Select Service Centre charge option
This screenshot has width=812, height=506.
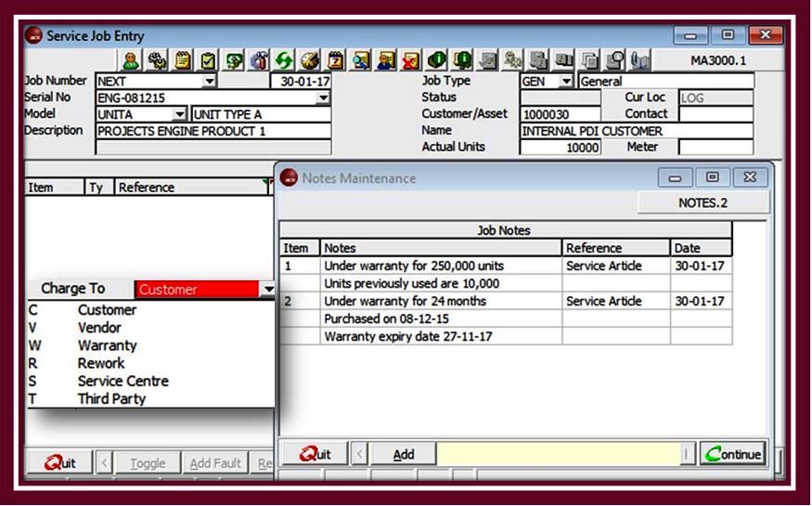point(122,382)
